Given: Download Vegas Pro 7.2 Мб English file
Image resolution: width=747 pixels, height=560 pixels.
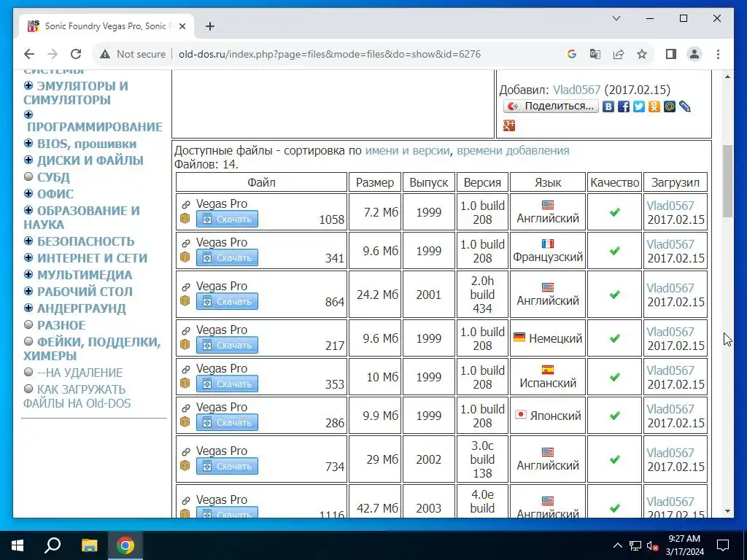Looking at the screenshot, I should point(228,219).
